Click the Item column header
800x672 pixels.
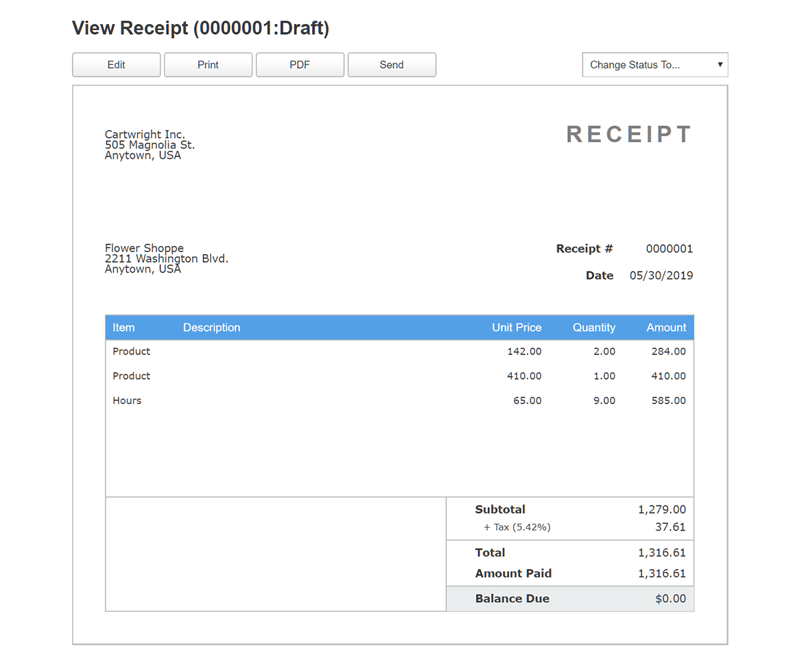[x=123, y=327]
